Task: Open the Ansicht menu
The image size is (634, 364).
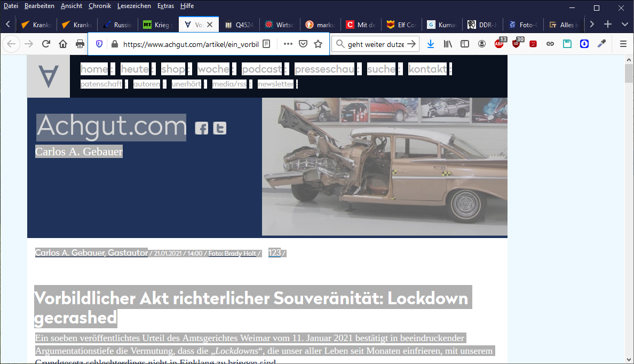Action: 72,6
